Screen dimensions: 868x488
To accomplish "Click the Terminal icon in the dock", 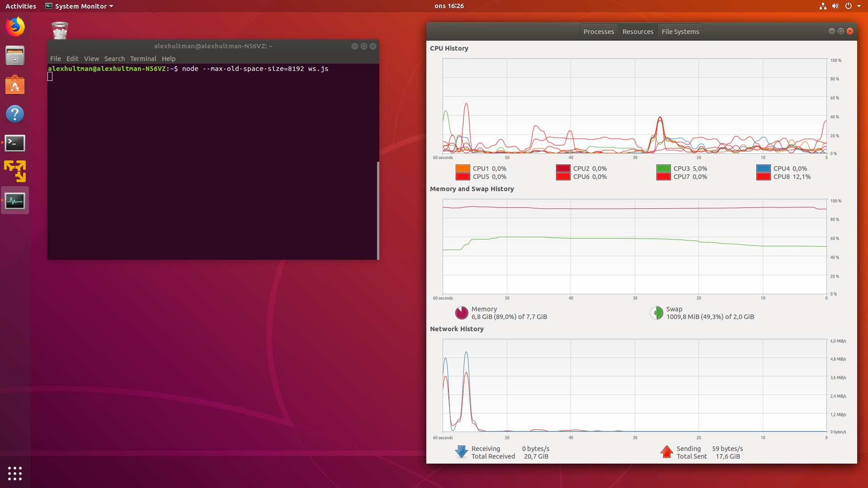I will point(15,143).
